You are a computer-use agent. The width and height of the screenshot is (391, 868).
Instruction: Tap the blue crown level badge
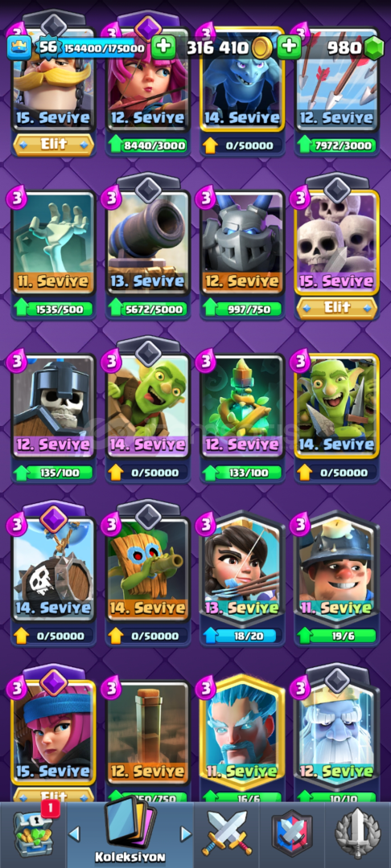click(x=19, y=47)
